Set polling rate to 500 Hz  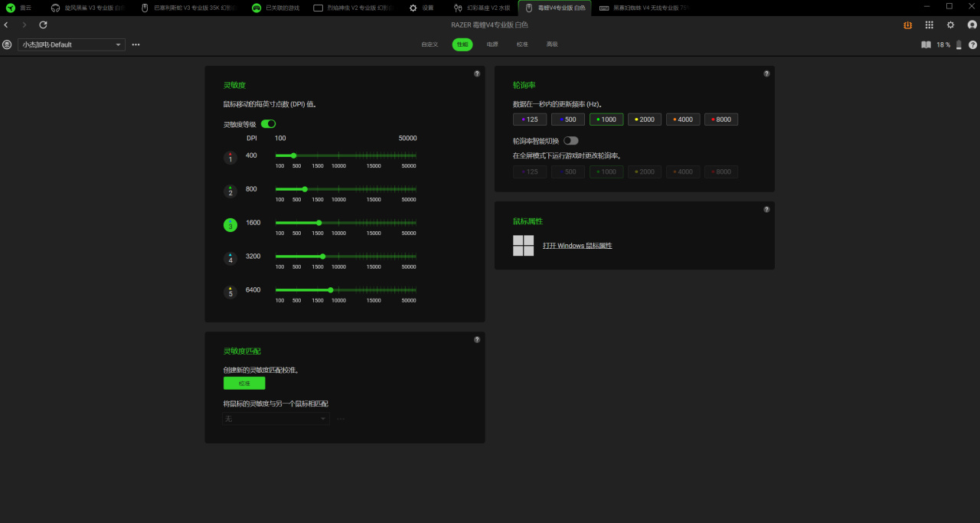(x=568, y=119)
